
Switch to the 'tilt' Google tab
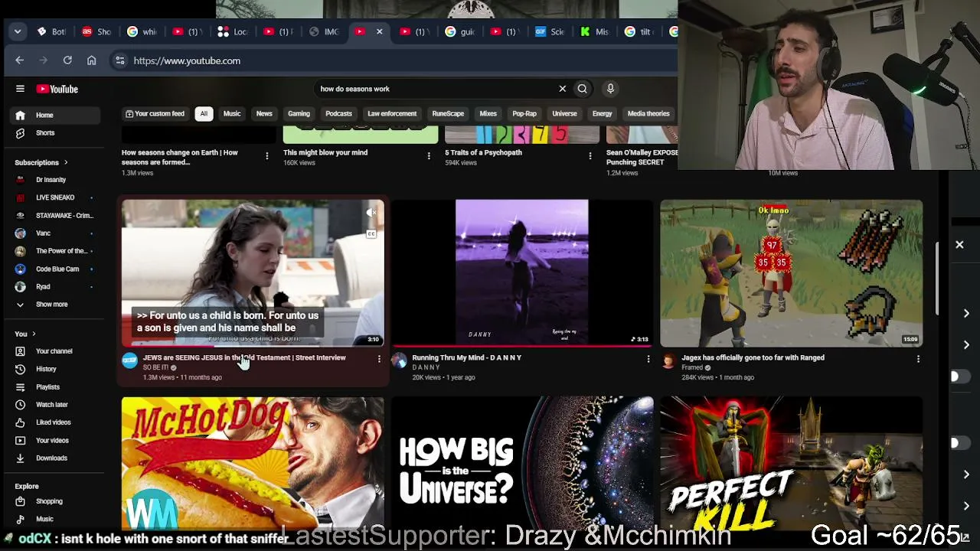(x=640, y=31)
